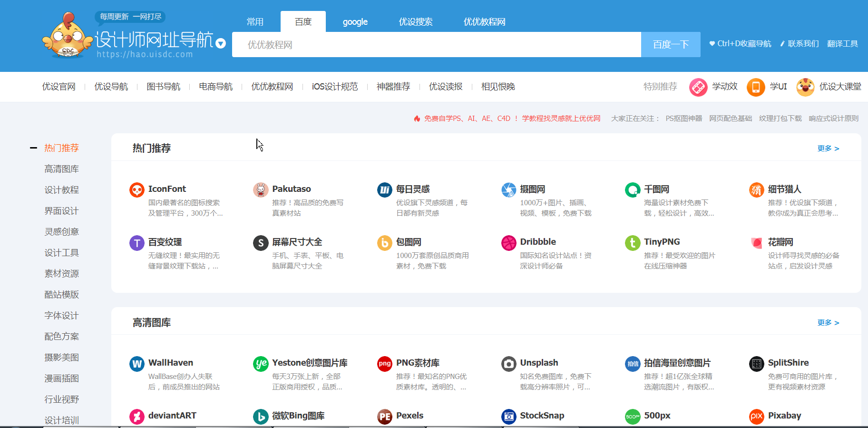Expand 更多 in the 高清图库 section

828,323
